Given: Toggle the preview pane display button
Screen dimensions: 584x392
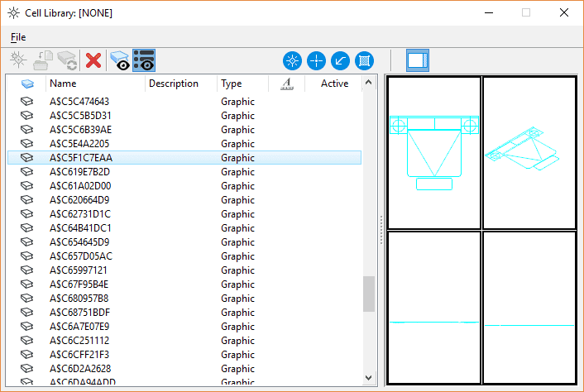Looking at the screenshot, I should (x=417, y=60).
